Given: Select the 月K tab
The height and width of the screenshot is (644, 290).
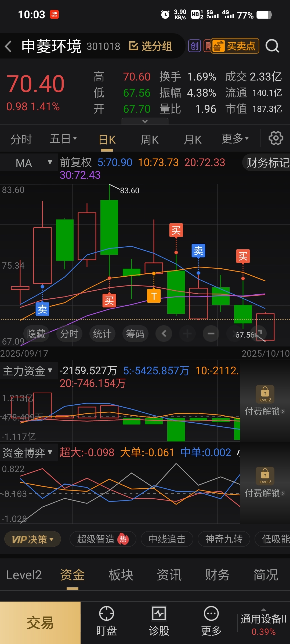Looking at the screenshot, I should point(193,140).
